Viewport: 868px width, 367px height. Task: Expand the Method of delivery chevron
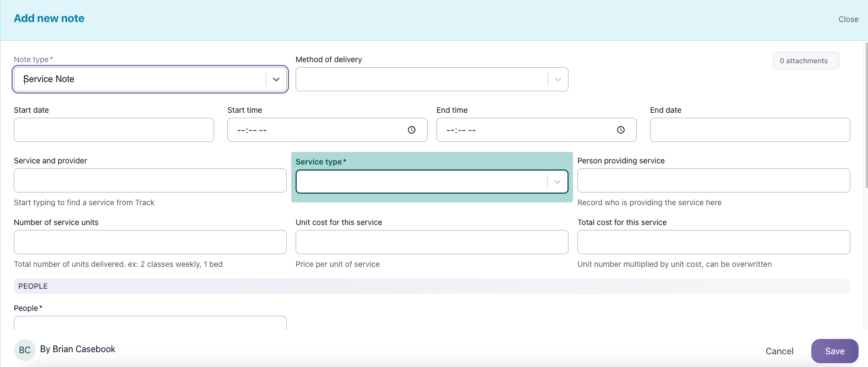click(558, 79)
